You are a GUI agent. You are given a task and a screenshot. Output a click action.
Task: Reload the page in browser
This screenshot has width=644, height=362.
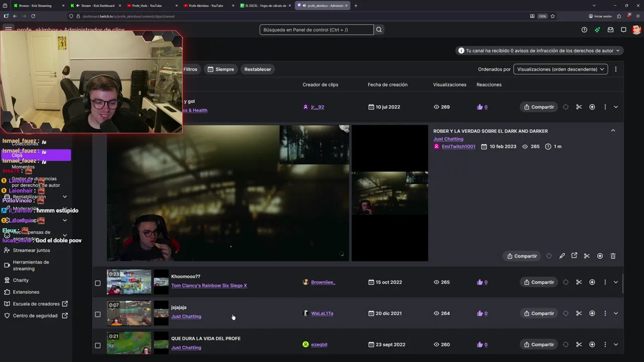33,16
